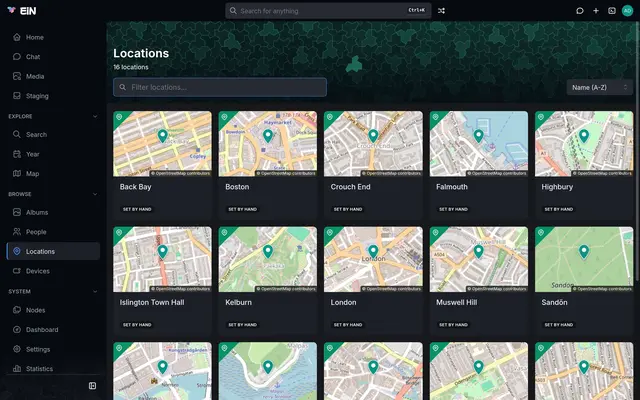Click the Home icon in sidebar
Screen dimensions: 640x400
click(17, 37)
